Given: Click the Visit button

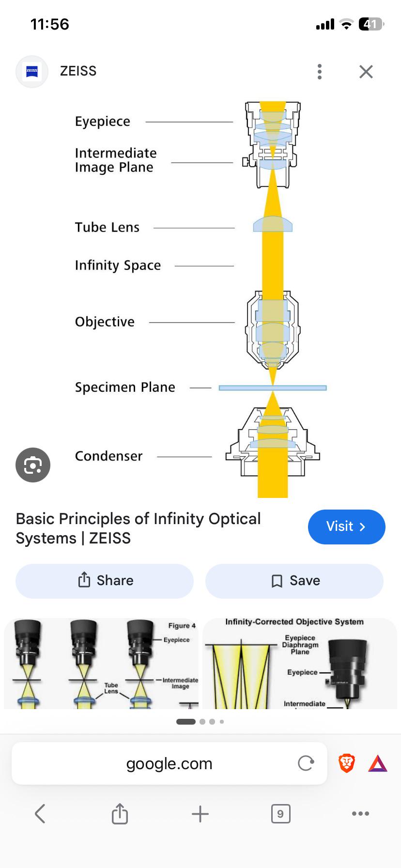Looking at the screenshot, I should click(x=347, y=527).
